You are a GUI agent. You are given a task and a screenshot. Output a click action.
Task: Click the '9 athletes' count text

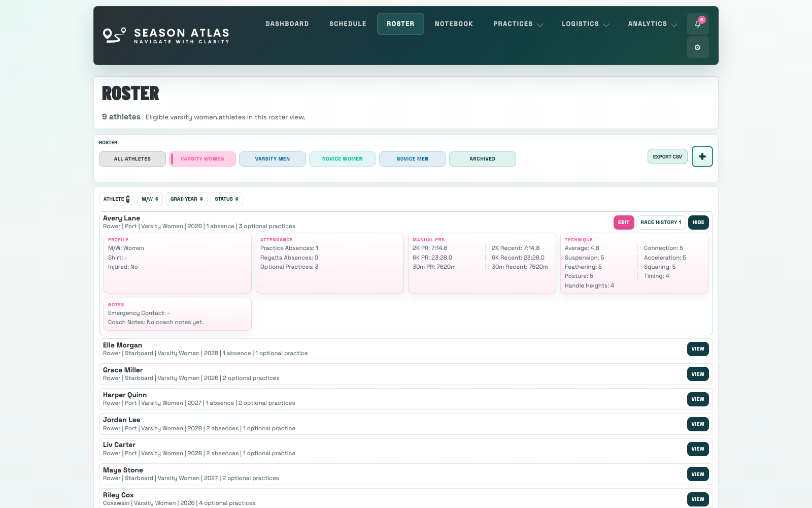121,117
